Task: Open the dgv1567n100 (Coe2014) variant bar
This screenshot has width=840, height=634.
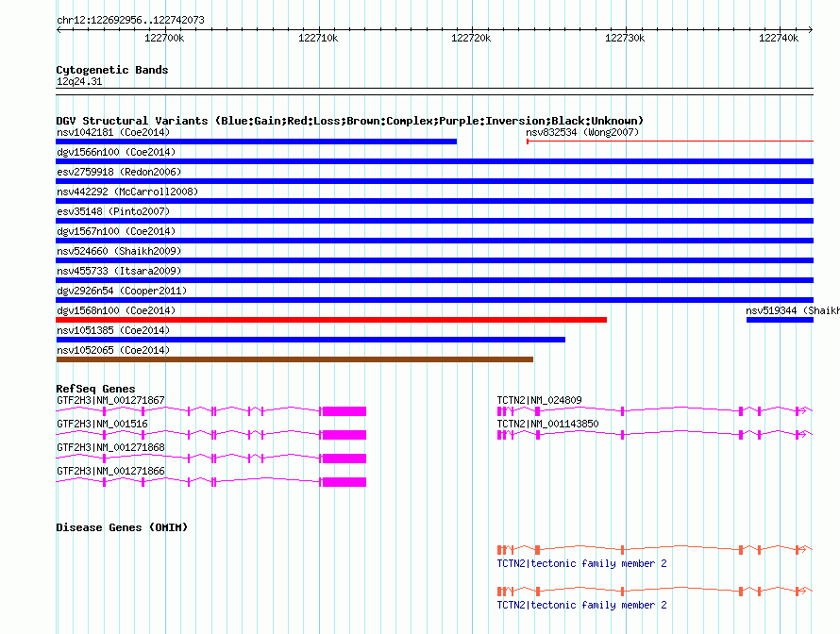Action: point(434,241)
